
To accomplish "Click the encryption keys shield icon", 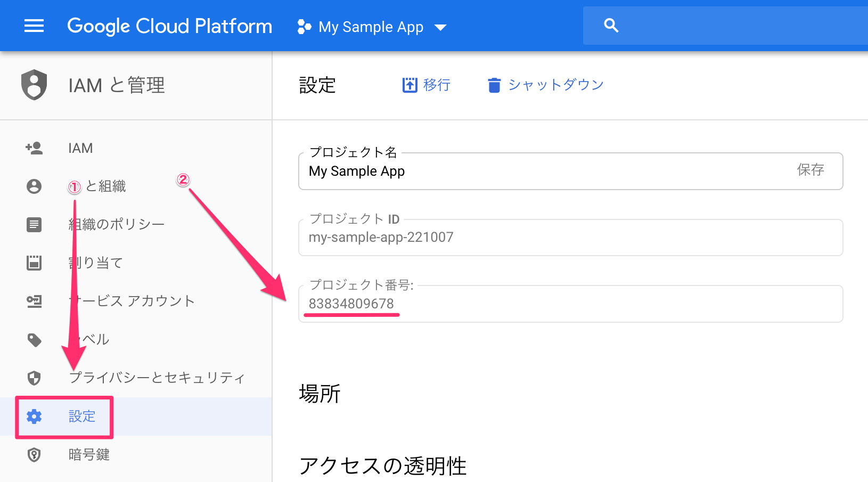I will pos(34,455).
